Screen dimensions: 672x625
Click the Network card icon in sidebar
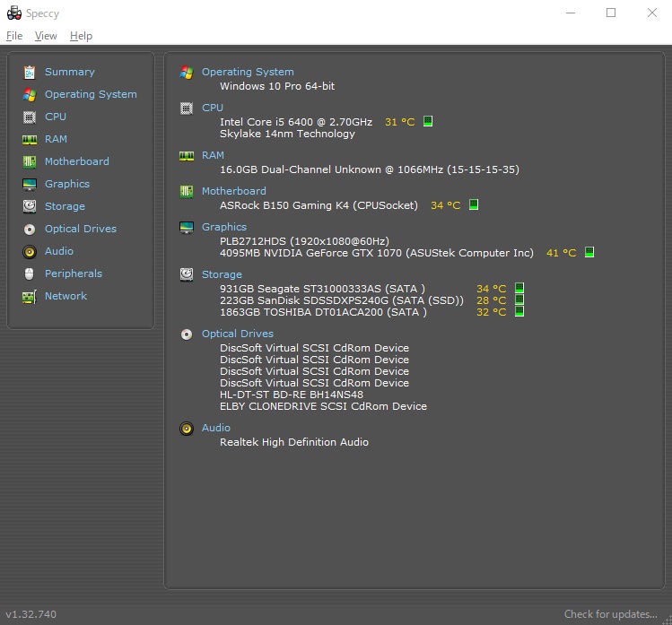[30, 296]
